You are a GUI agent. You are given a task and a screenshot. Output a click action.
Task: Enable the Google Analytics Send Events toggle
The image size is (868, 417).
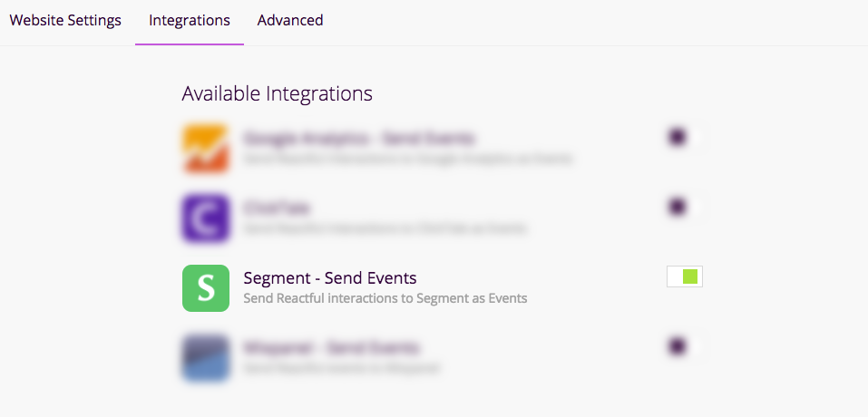tap(684, 138)
